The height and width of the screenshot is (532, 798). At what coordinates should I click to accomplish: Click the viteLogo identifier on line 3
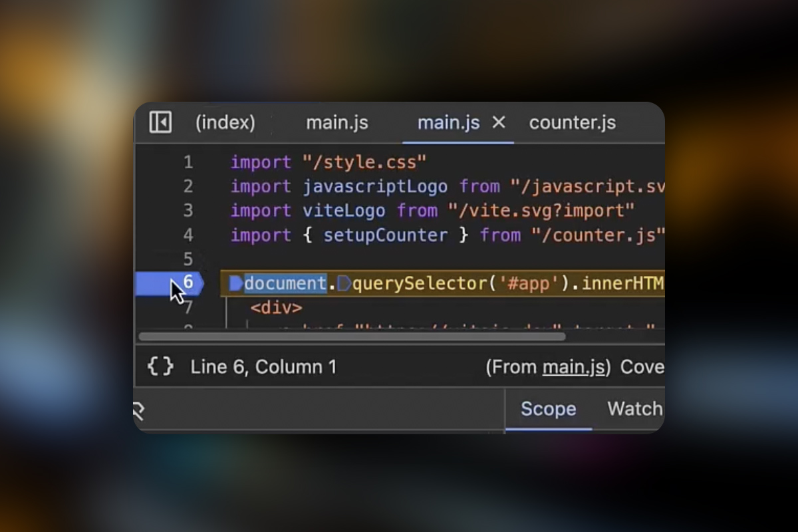[344, 211]
